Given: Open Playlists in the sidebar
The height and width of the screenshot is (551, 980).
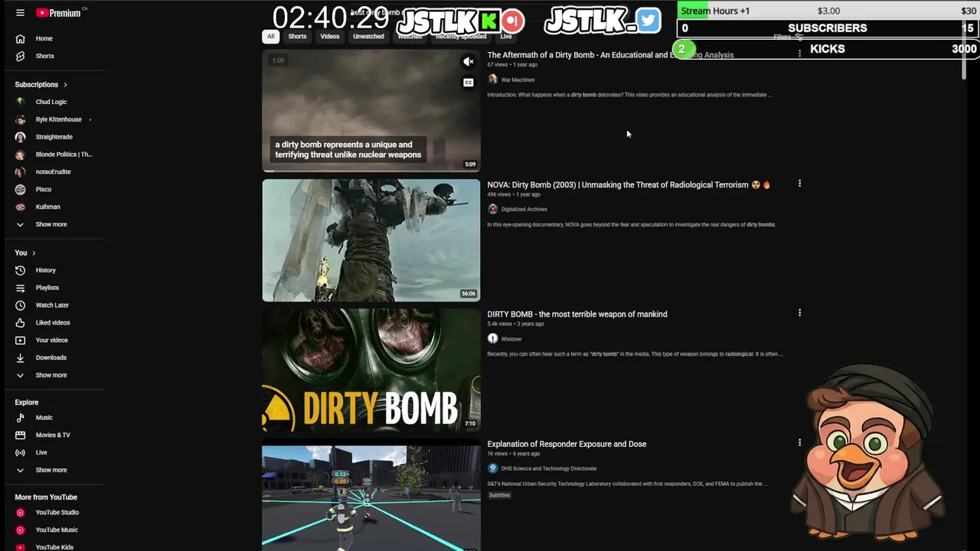Looking at the screenshot, I should click(x=47, y=288).
